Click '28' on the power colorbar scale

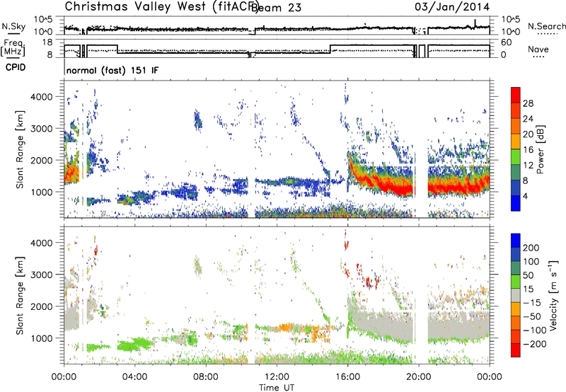(528, 103)
